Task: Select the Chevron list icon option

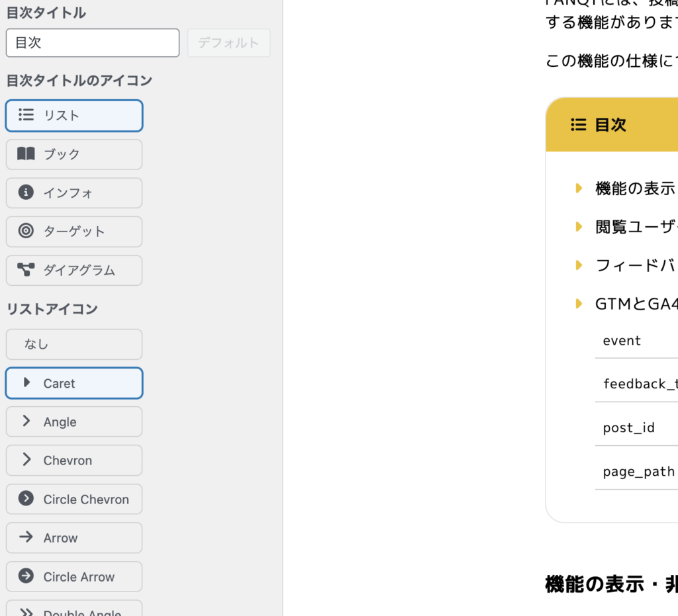Action: pyautogui.click(x=73, y=461)
